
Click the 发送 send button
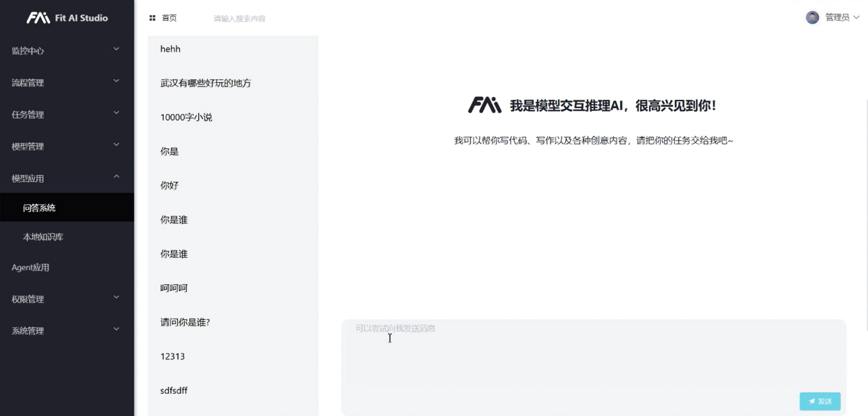(820, 401)
